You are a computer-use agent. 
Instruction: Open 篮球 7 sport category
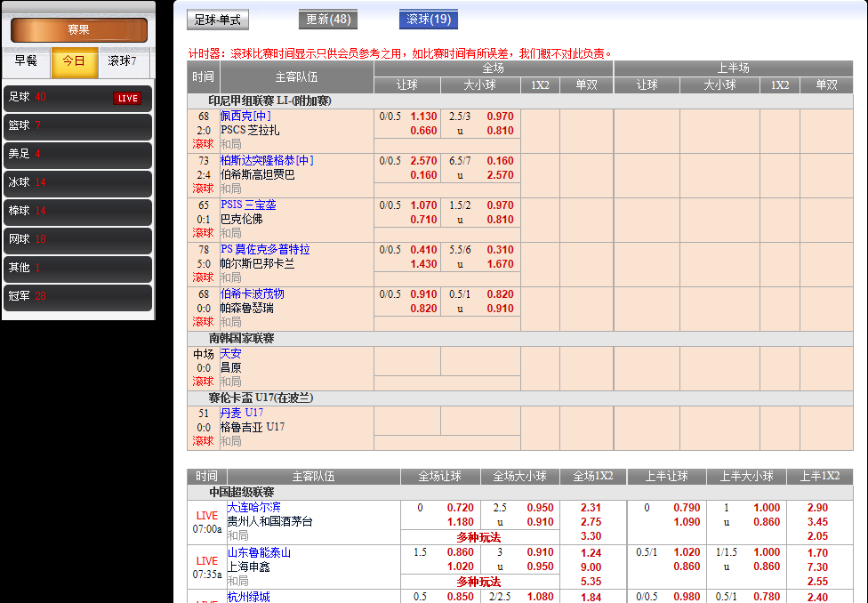pyautogui.click(x=77, y=125)
